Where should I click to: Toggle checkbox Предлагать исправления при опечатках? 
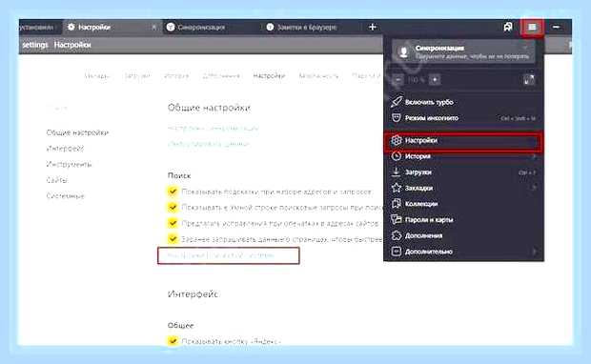173,223
